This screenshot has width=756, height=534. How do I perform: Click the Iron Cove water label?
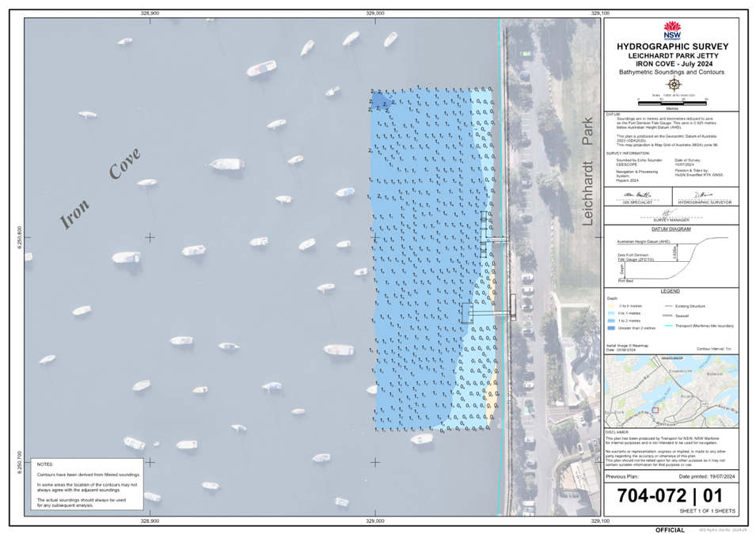[101, 189]
